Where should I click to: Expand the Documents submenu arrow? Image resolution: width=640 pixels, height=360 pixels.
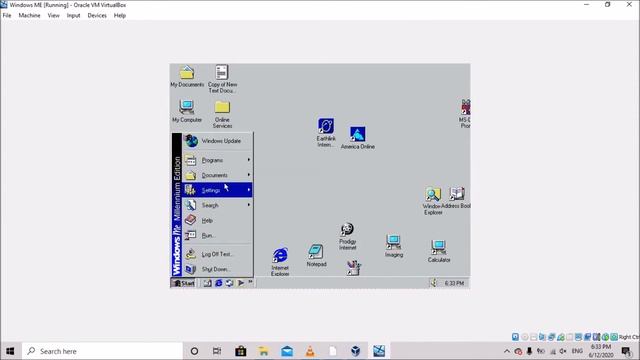point(249,175)
